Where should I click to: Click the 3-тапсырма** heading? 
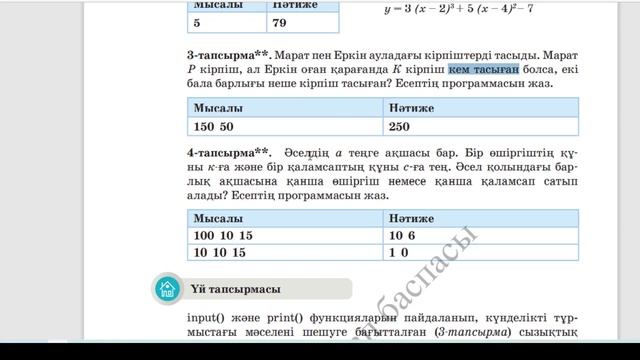tap(229, 55)
